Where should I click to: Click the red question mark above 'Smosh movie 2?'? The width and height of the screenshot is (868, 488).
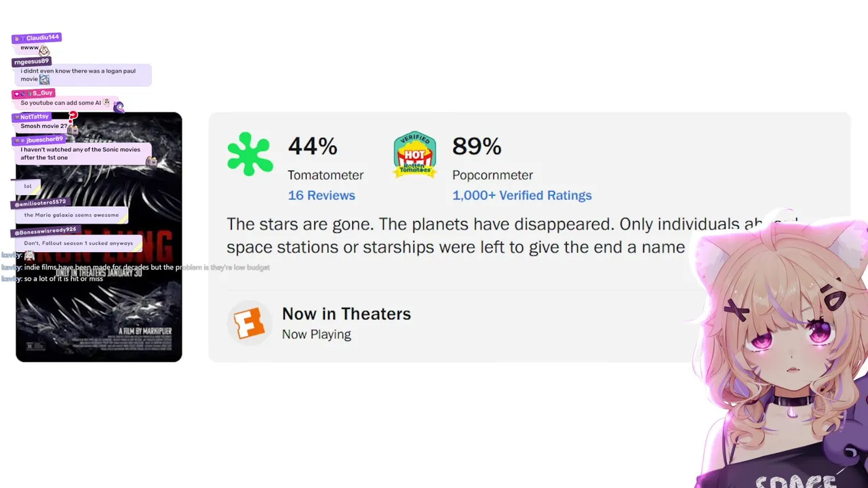(x=73, y=116)
